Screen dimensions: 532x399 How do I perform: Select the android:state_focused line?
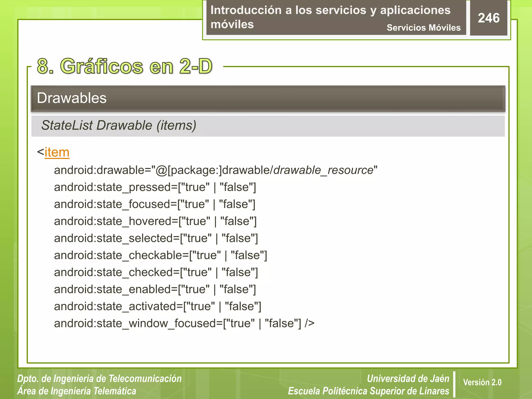pos(155,204)
